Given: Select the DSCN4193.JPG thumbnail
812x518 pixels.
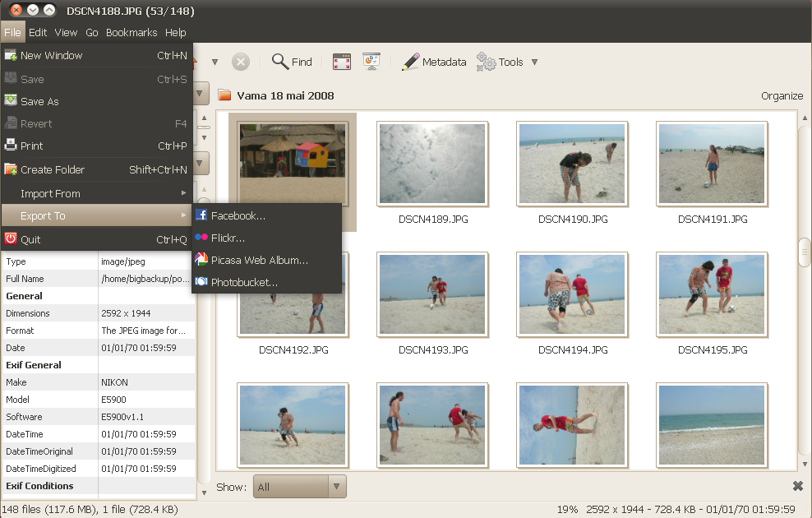Looking at the screenshot, I should [432, 294].
